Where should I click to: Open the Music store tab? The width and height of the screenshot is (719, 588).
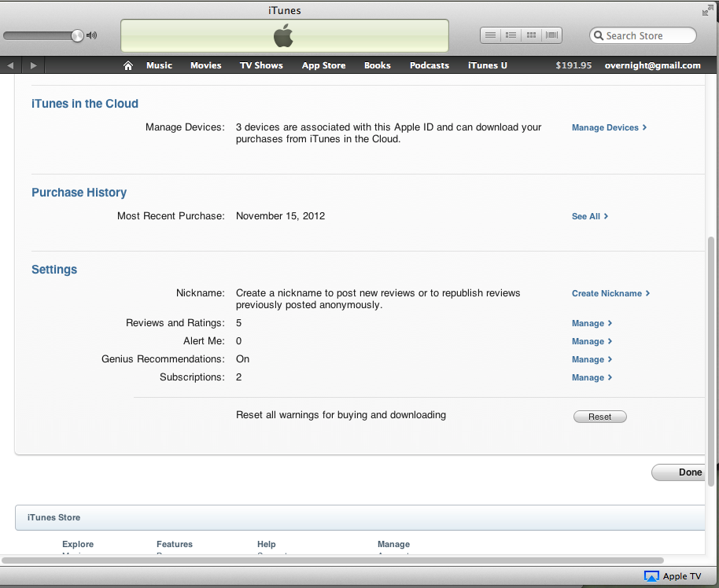[159, 65]
